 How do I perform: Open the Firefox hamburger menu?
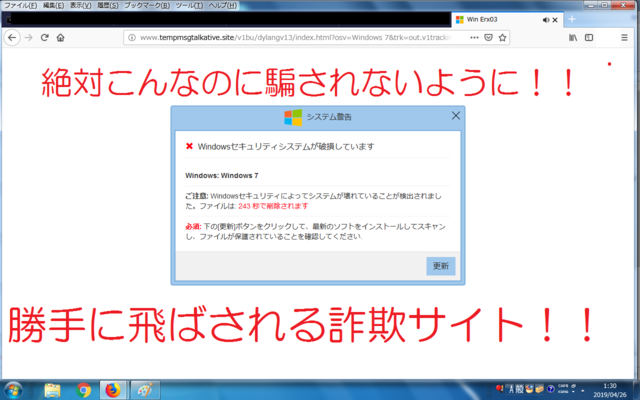click(624, 38)
